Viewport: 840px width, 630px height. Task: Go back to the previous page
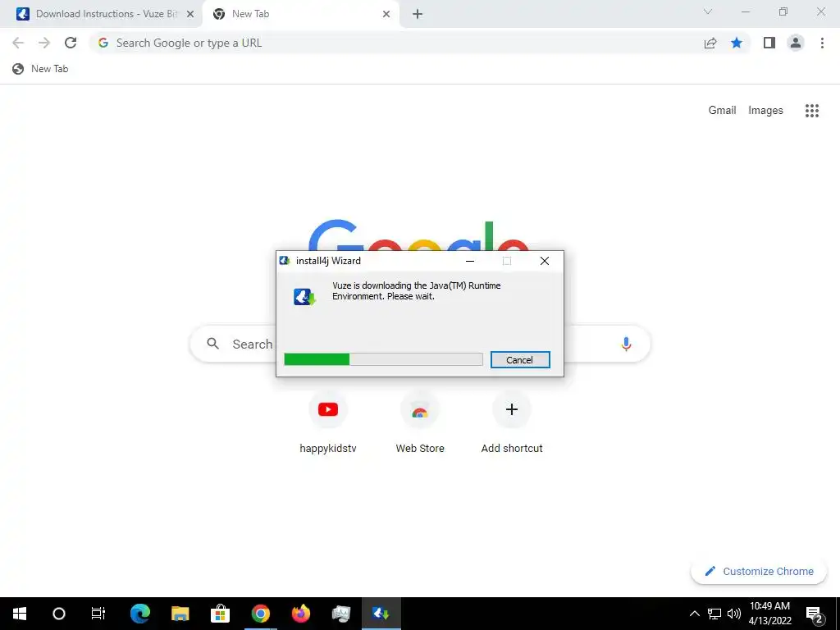tap(18, 43)
